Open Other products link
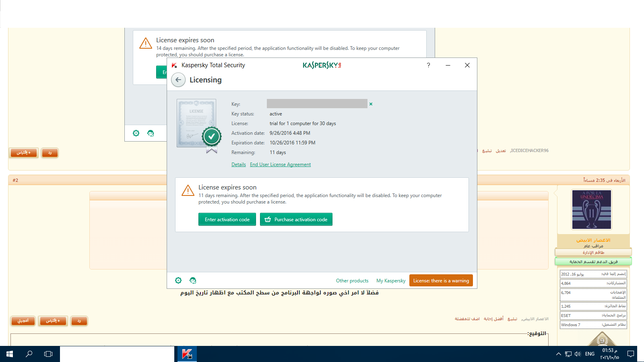Viewport: 644px width, 362px height. pos(352,281)
